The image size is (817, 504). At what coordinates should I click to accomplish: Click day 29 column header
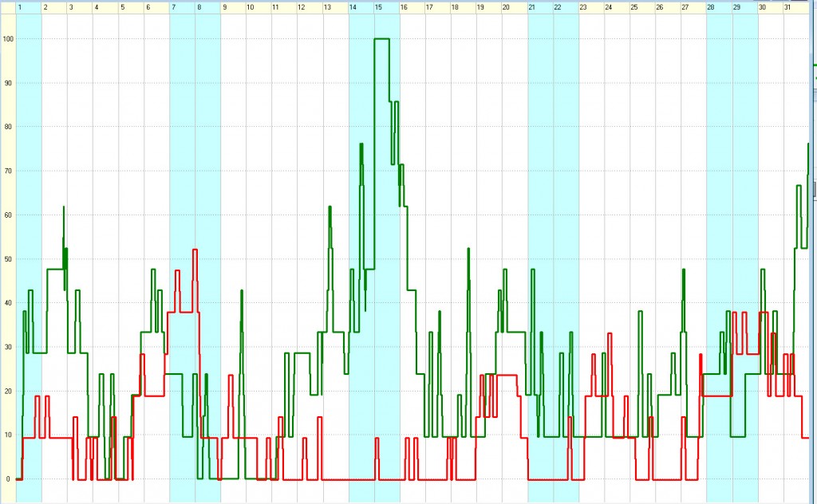tap(745, 7)
